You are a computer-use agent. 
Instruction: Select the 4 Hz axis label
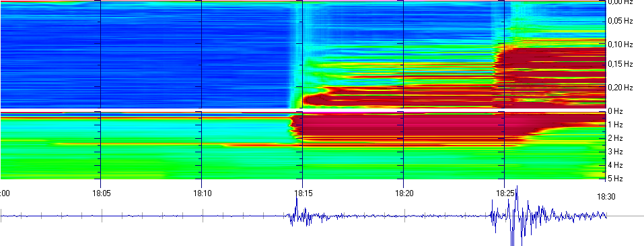pyautogui.click(x=615, y=165)
